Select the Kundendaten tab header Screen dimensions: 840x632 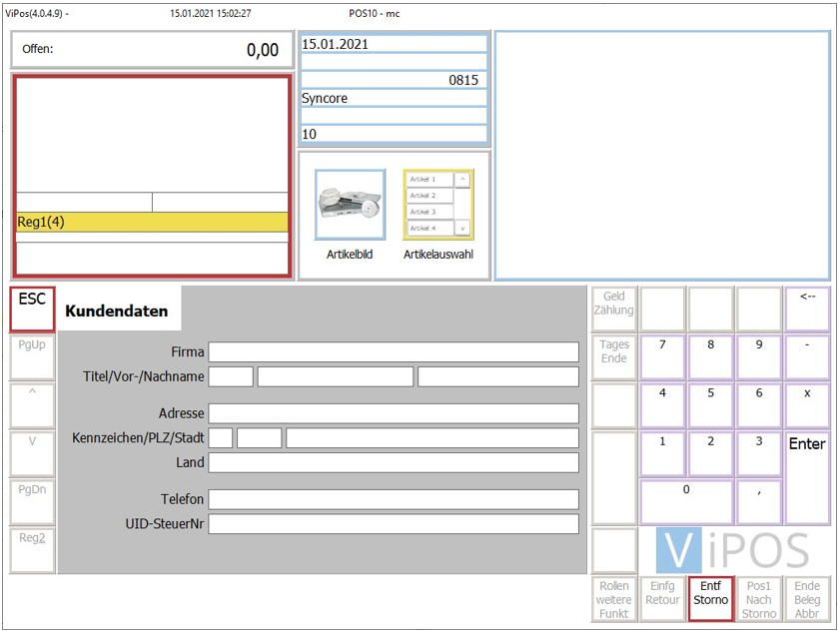coord(118,311)
